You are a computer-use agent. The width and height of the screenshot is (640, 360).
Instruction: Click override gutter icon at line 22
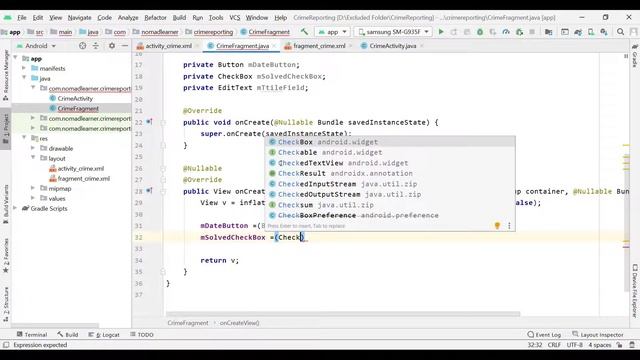point(149,122)
